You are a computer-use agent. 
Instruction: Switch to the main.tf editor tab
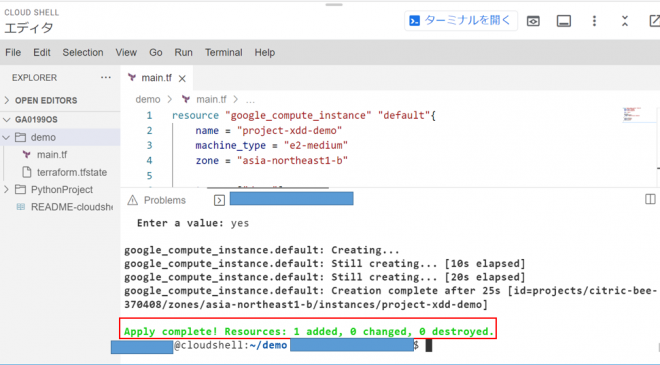[156, 78]
